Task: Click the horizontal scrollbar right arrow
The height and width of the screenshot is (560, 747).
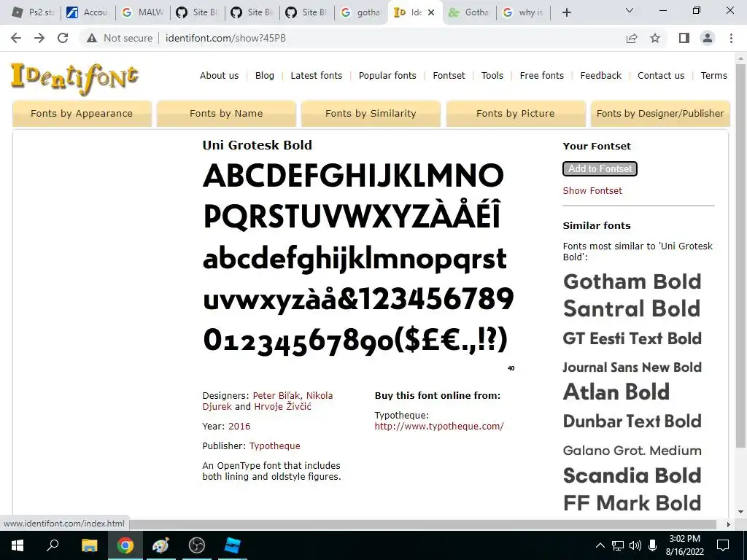Action: pos(729,524)
